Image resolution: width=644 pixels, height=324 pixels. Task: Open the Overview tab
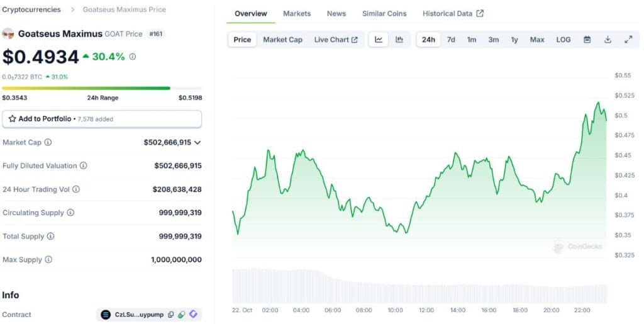(x=250, y=14)
